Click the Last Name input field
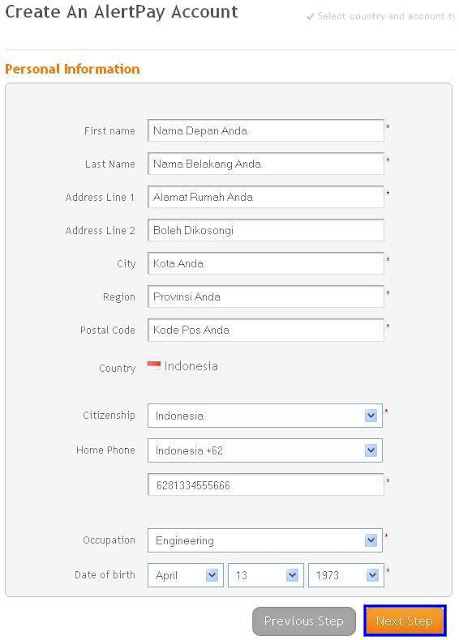459x640 pixels. [x=266, y=164]
